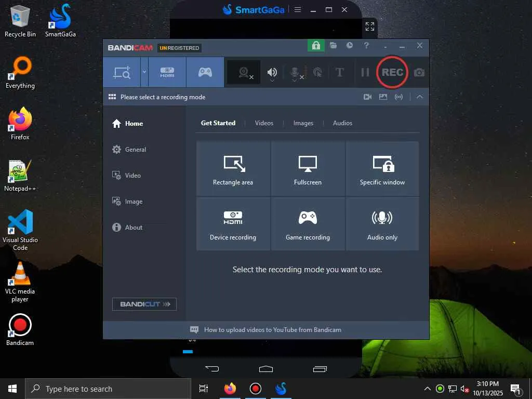
Task: Open Video settings in sidebar
Action: tap(126, 176)
